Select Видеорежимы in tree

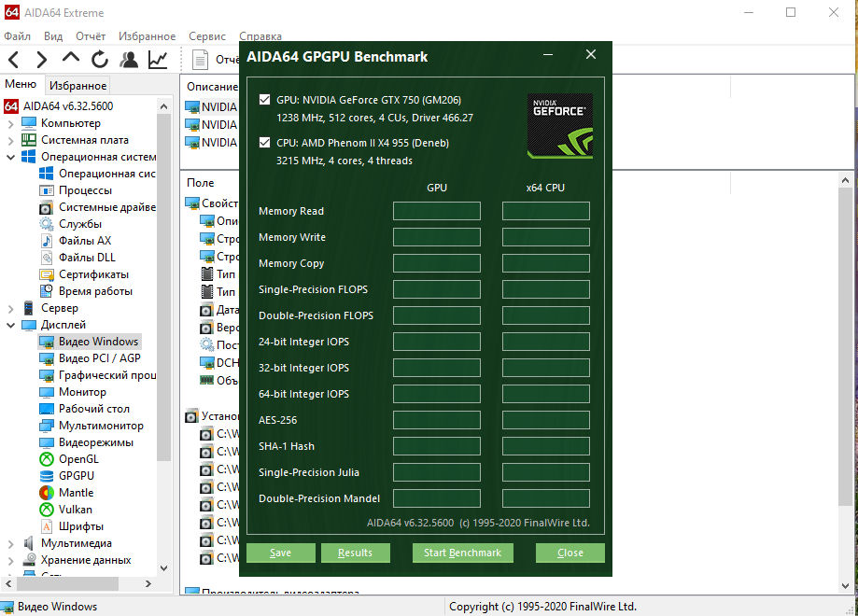96,442
